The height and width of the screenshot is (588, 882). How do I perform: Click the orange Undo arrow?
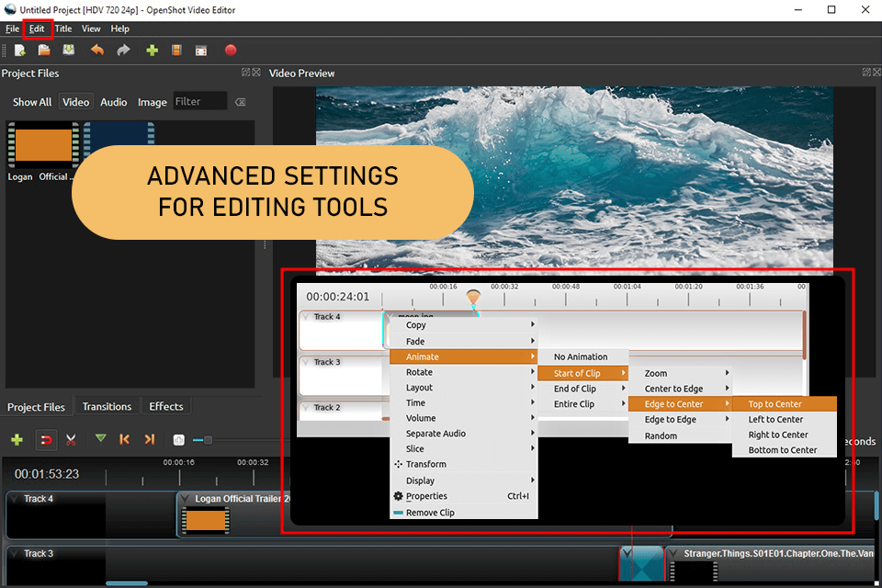(x=97, y=51)
